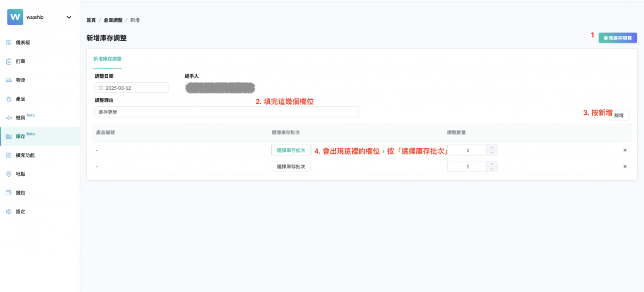Open the Purchasing (進貨) beta icon
644x292 pixels.
pos(9,117)
